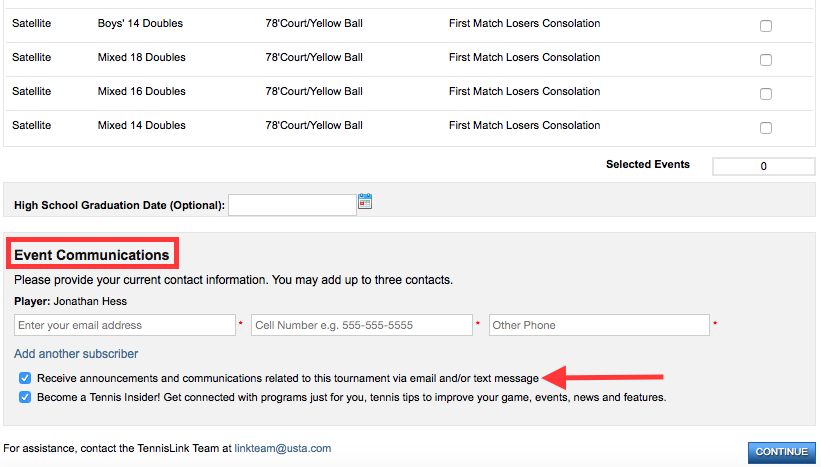Click the email address input field
821x467 pixels.
pos(125,325)
